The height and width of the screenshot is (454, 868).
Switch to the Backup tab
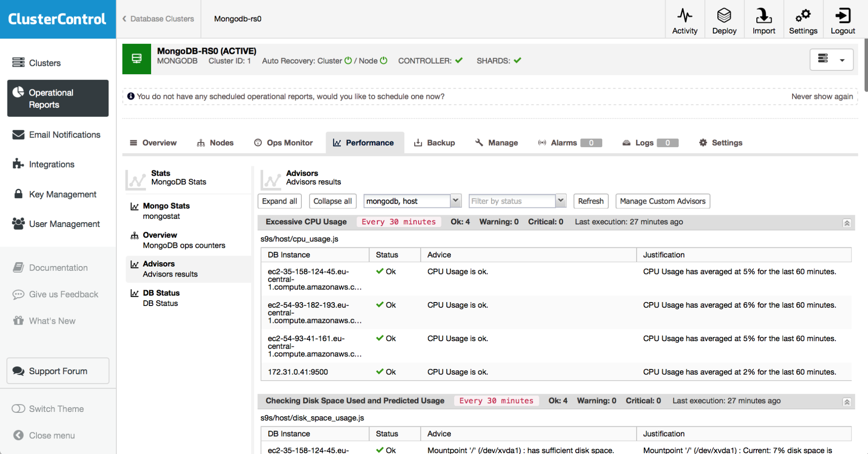point(435,143)
